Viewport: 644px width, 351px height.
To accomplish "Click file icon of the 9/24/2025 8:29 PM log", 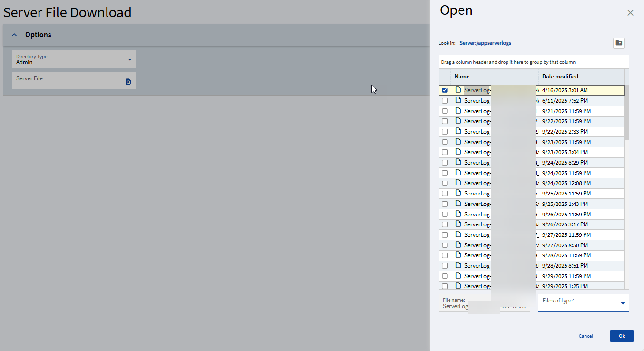I will tap(458, 162).
